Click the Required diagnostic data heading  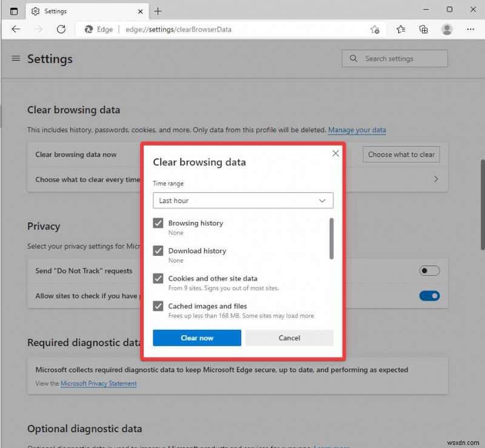[x=84, y=343]
